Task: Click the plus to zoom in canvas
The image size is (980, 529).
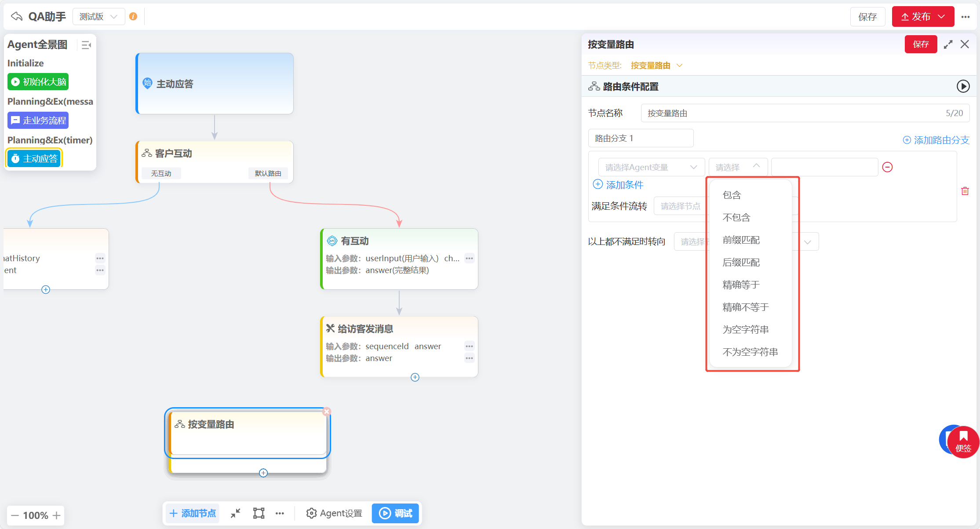Action: click(x=57, y=515)
